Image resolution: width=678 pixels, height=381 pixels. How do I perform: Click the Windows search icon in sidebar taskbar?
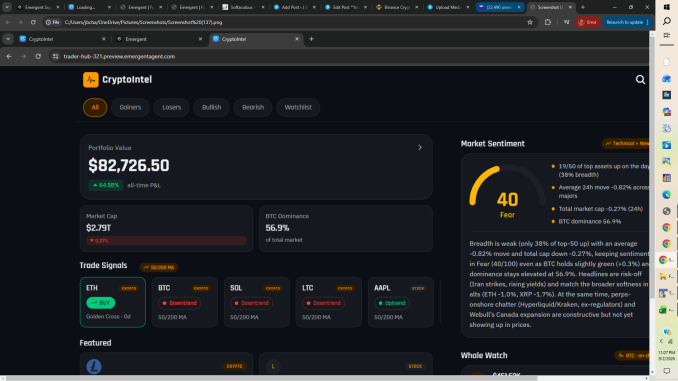click(x=667, y=21)
